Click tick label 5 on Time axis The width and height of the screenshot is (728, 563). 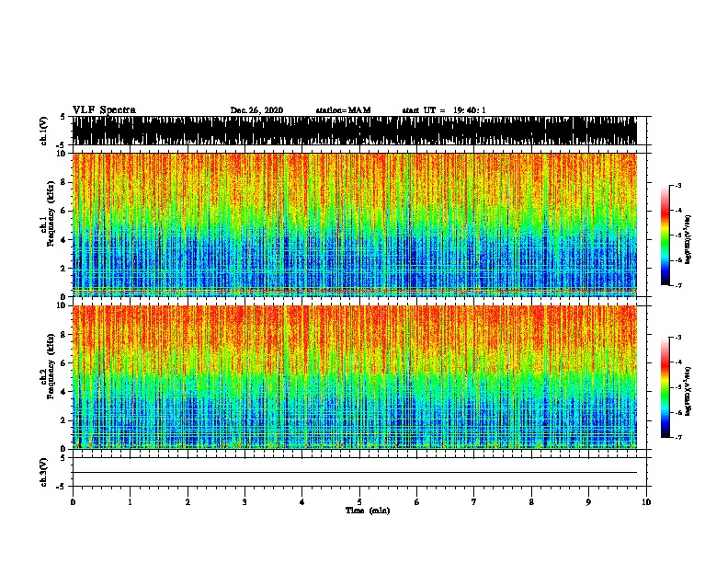coord(359,502)
